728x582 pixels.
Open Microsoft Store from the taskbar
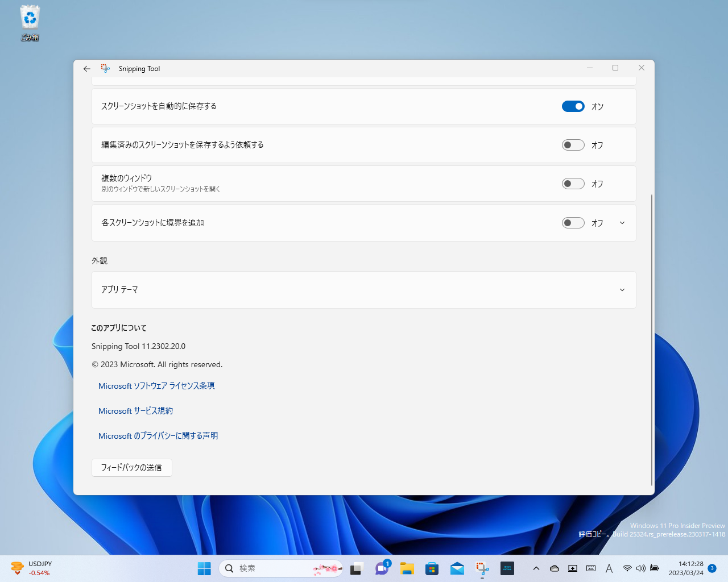click(432, 568)
